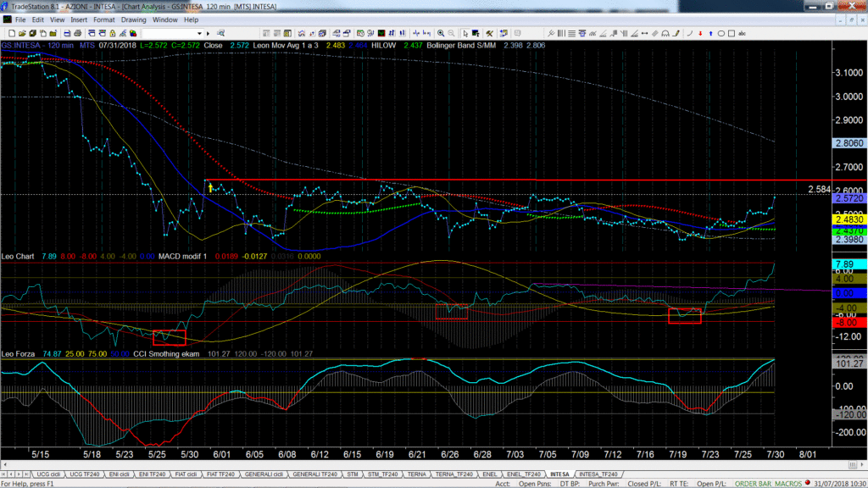
Task: Click the hammer tools icon
Action: [x=489, y=34]
